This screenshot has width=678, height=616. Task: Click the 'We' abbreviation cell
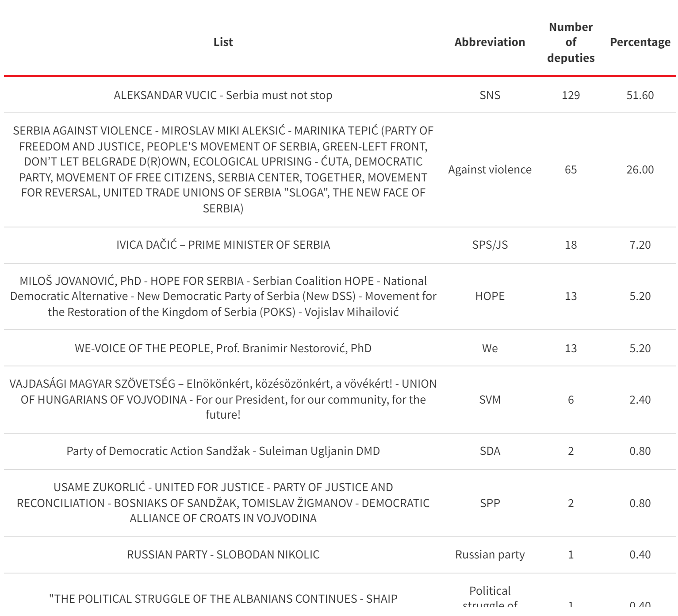[x=490, y=348]
